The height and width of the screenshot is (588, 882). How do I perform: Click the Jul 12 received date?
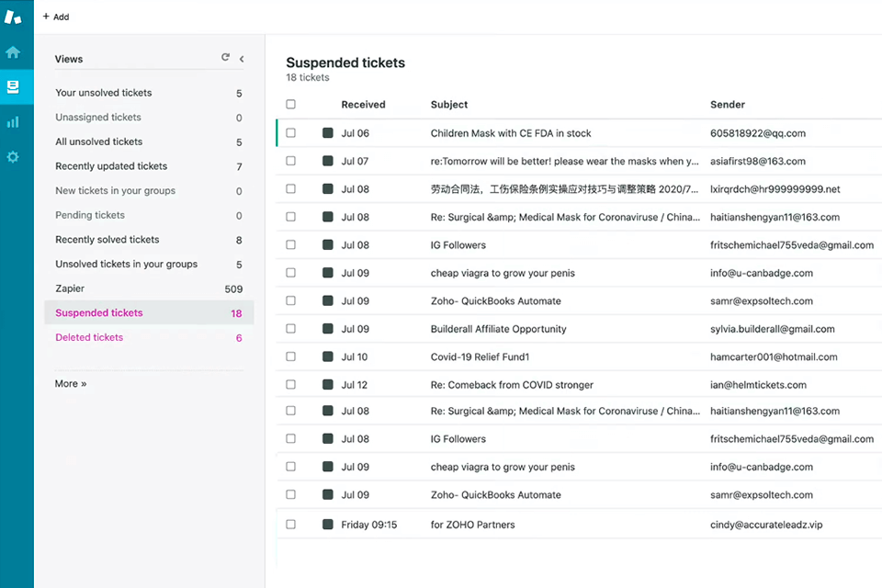tap(355, 385)
